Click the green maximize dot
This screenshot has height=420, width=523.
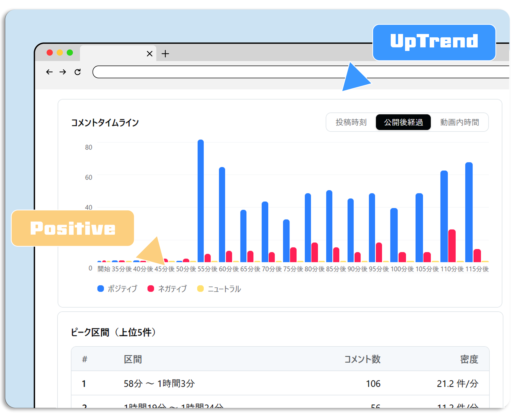tap(70, 53)
